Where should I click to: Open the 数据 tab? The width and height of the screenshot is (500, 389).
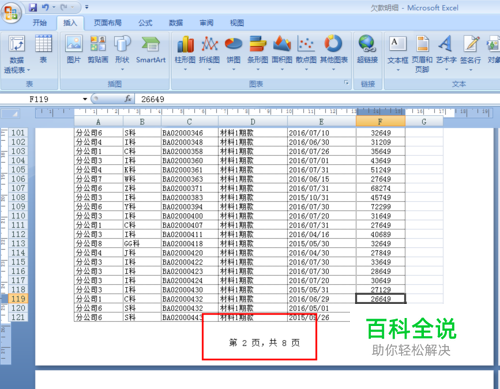point(176,23)
